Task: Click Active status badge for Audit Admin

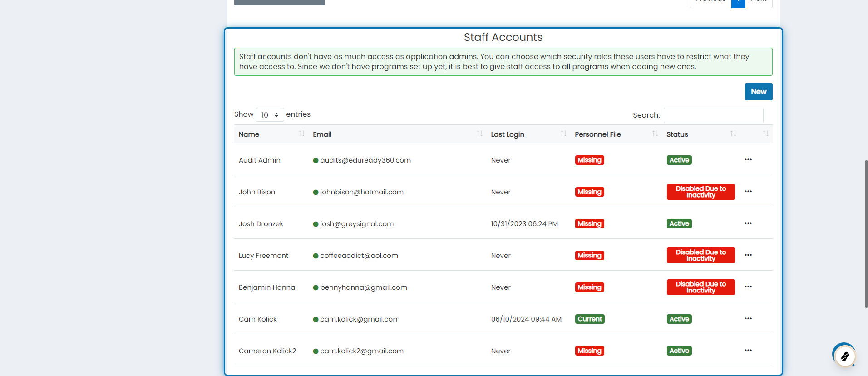Action: click(679, 160)
